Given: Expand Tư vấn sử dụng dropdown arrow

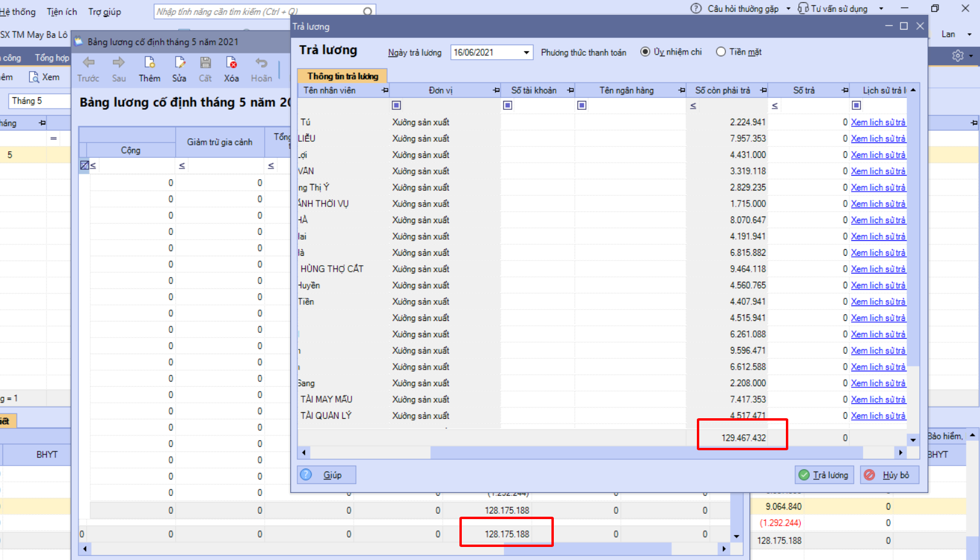Looking at the screenshot, I should pyautogui.click(x=881, y=9).
